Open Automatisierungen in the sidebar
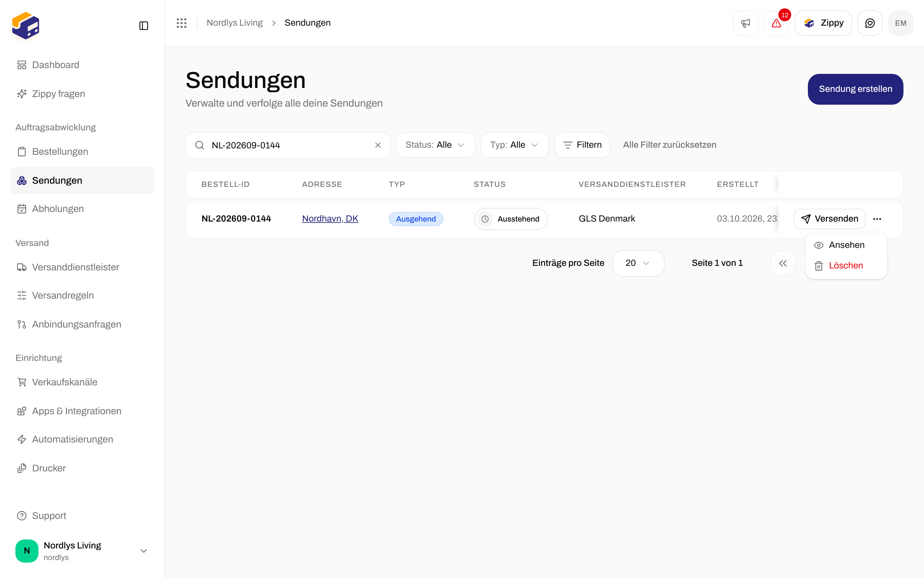The height and width of the screenshot is (578, 924). click(82, 439)
